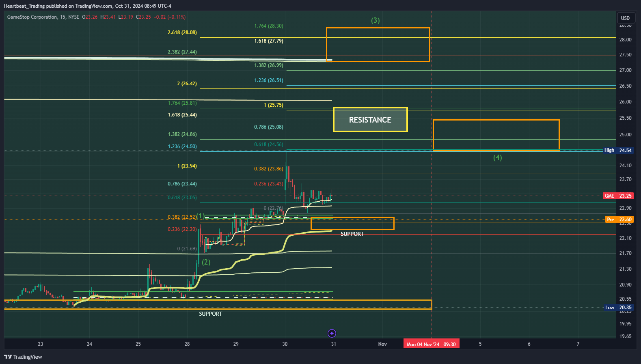641x364 pixels.
Task: Click the 0.786 (23.44) Fibonacci label
Action: pyautogui.click(x=182, y=184)
